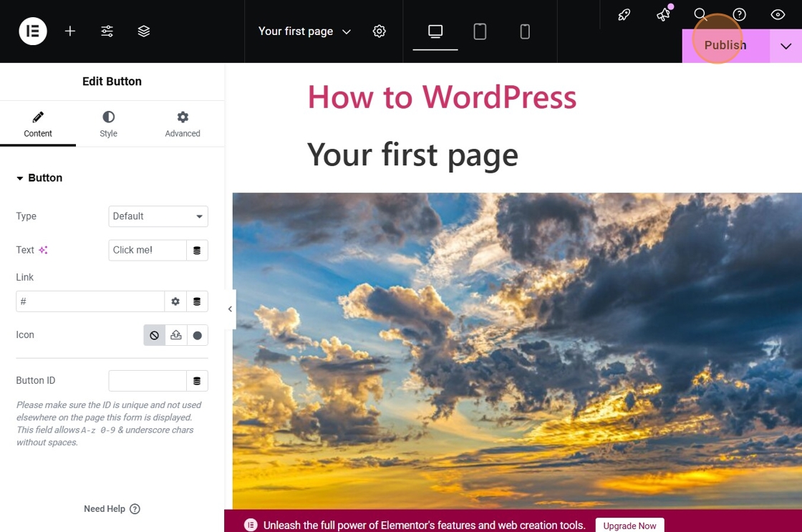This screenshot has height=532, width=802.
Task: Open the Elementor logo menu
Action: tap(33, 32)
